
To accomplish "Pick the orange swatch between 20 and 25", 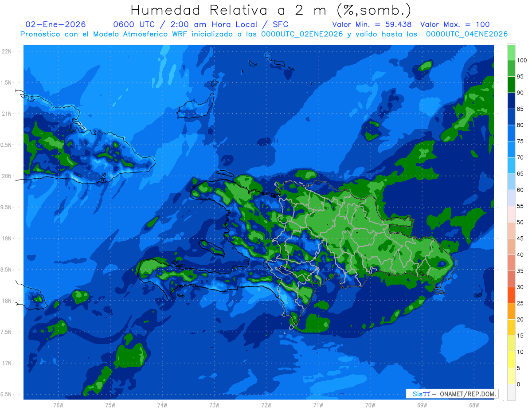I will pos(511,311).
